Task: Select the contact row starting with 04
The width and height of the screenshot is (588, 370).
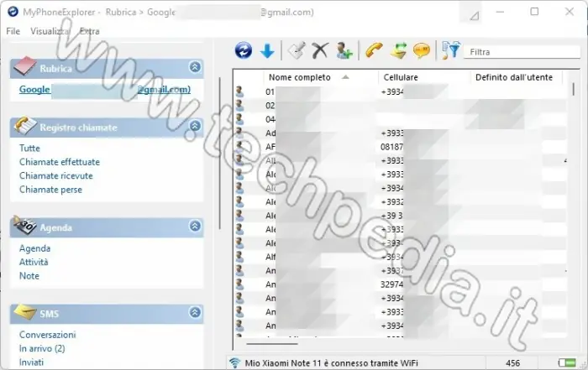Action: coord(401,119)
